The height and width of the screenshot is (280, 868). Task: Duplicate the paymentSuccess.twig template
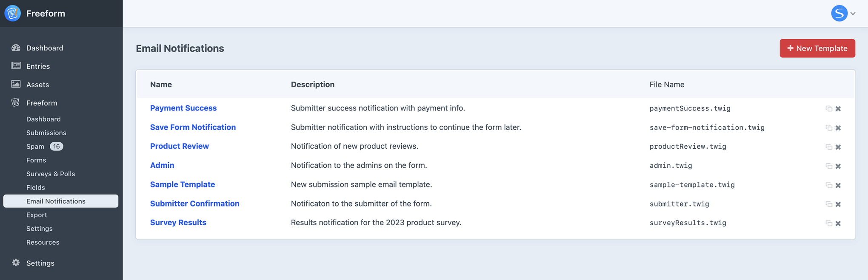pyautogui.click(x=829, y=108)
